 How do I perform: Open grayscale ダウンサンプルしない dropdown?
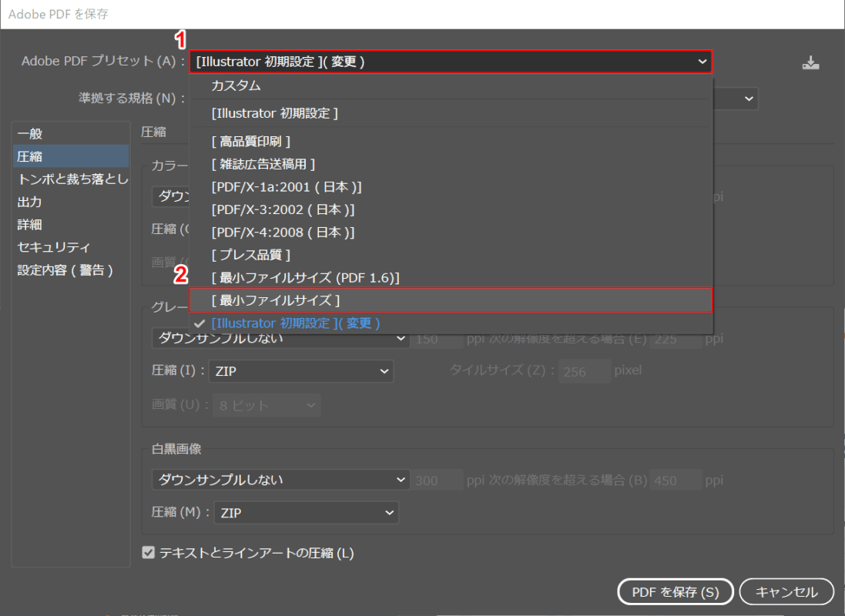click(281, 340)
